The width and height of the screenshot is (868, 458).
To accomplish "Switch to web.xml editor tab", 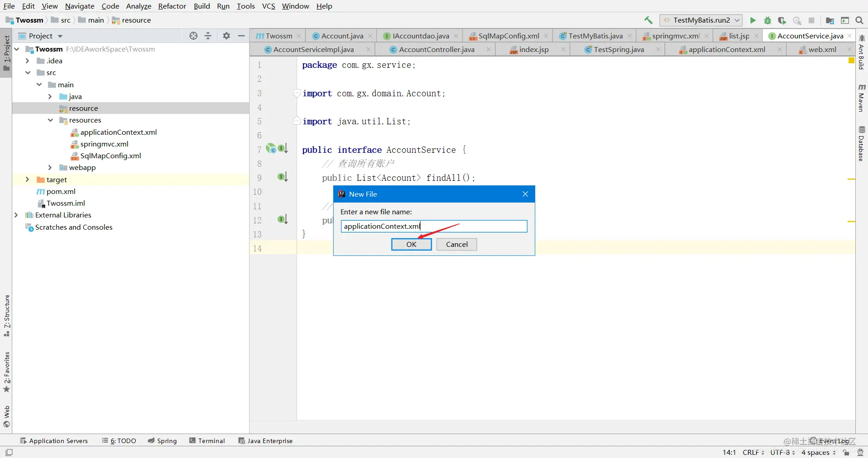I will coord(822,49).
